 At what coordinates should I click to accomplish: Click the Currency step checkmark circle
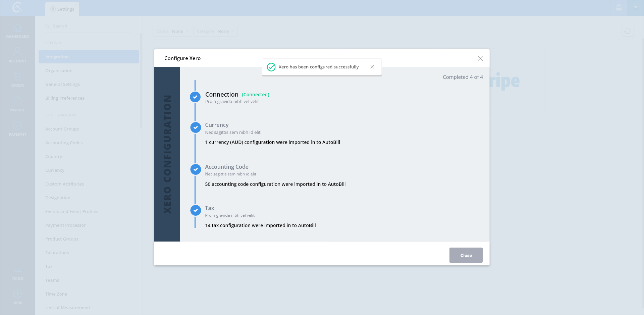pos(196,127)
